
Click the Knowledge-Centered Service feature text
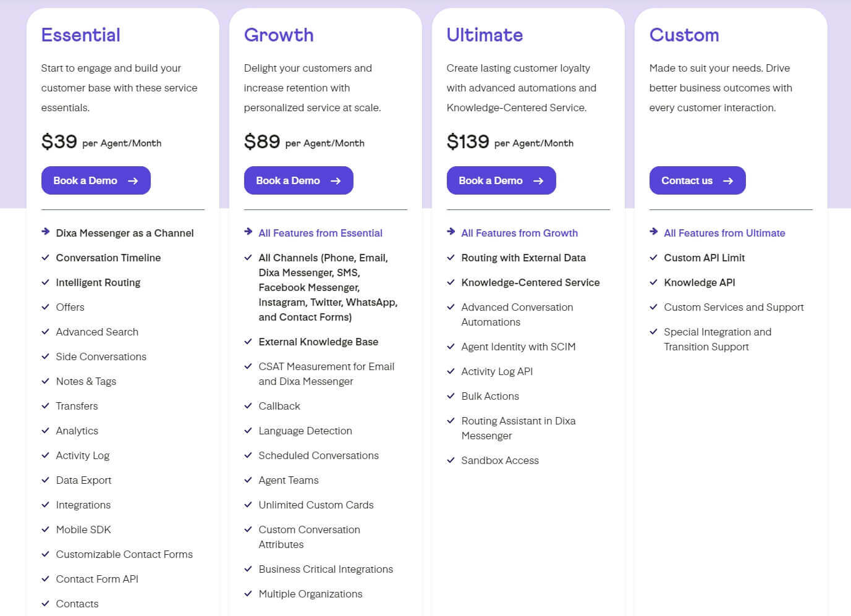pyautogui.click(x=530, y=282)
